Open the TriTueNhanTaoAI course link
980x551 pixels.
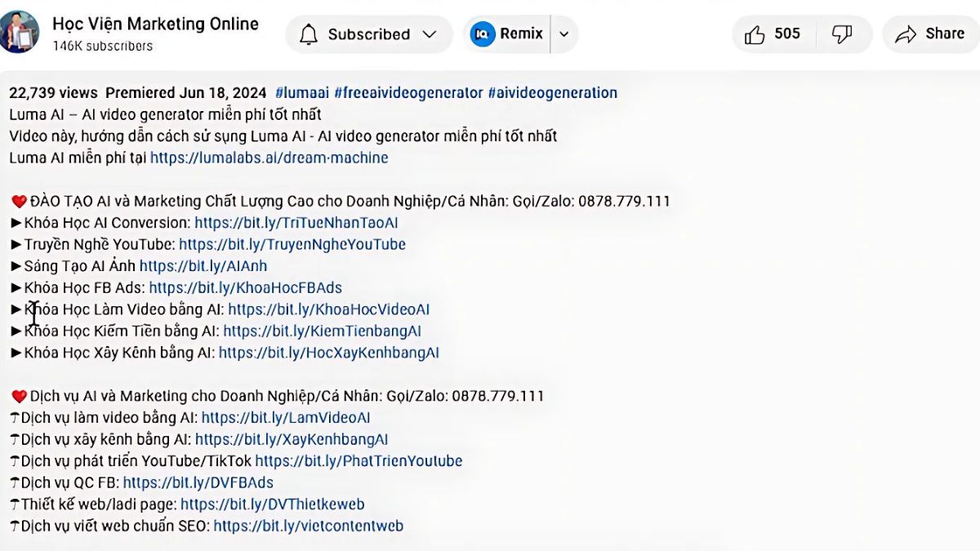[x=296, y=222]
